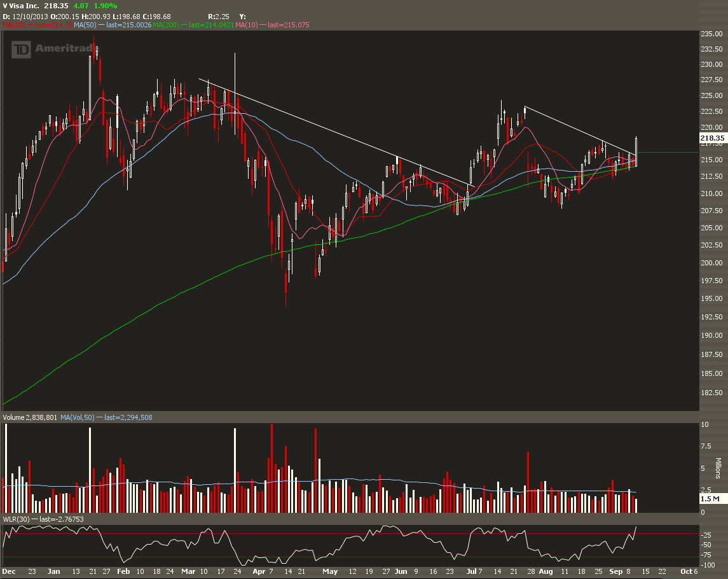Select the MA(10) last=215.075 legend
The height and width of the screenshot is (579, 728).
coord(272,25)
